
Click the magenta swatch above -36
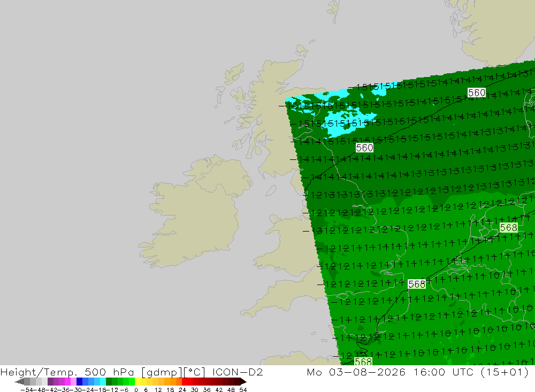pos(67,381)
